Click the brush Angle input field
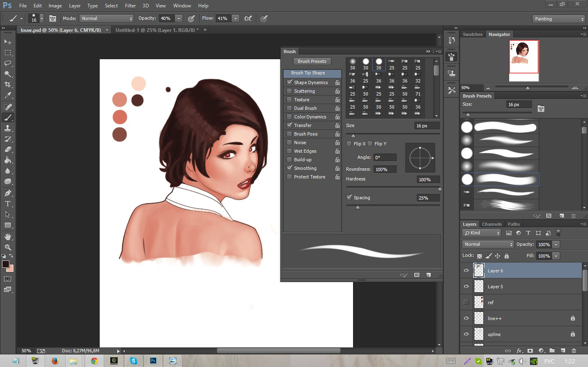The width and height of the screenshot is (588, 367). 385,158
